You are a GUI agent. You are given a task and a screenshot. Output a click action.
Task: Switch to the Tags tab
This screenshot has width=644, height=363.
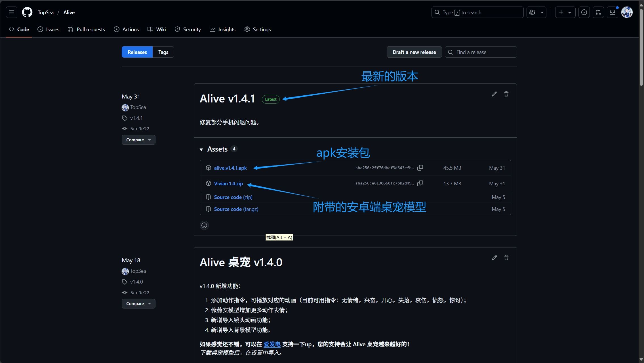click(x=163, y=52)
